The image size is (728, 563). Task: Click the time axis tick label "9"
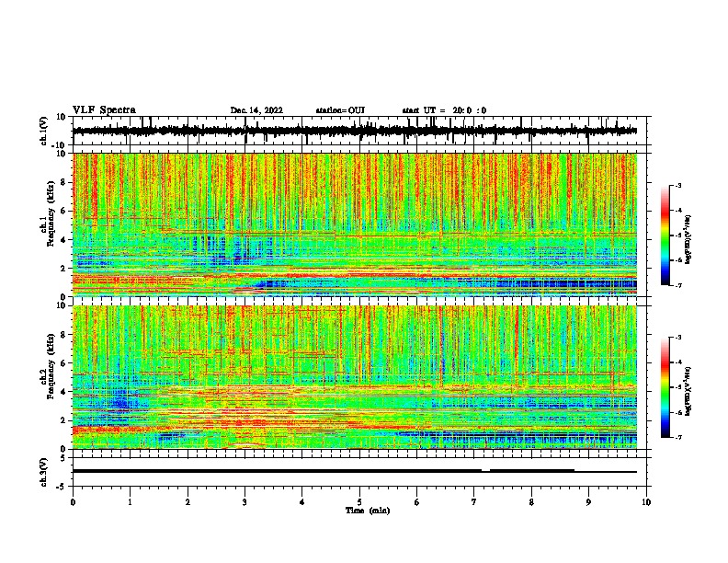(x=588, y=501)
